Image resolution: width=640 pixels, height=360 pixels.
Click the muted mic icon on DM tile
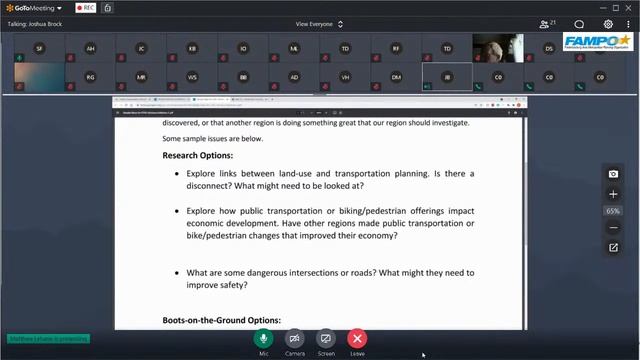pyautogui.click(x=376, y=87)
